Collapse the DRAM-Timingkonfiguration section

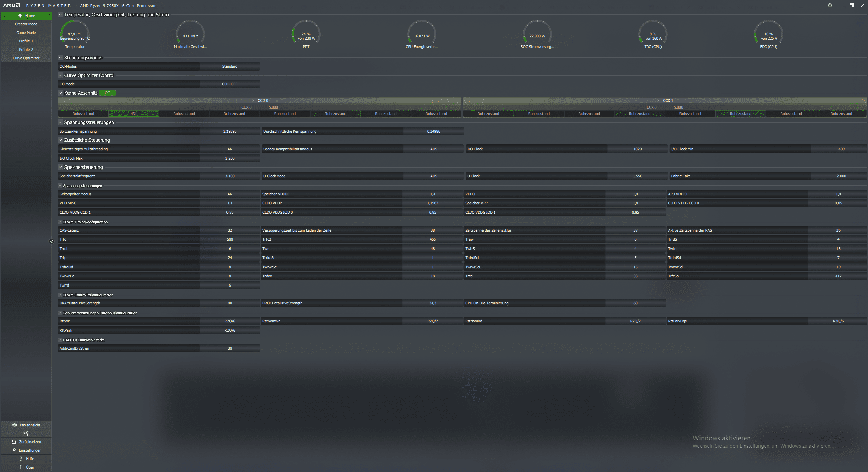[60, 222]
